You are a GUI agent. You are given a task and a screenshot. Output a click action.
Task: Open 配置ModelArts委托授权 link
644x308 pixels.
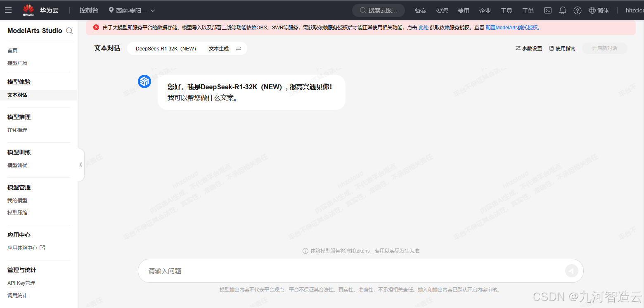tap(511, 28)
